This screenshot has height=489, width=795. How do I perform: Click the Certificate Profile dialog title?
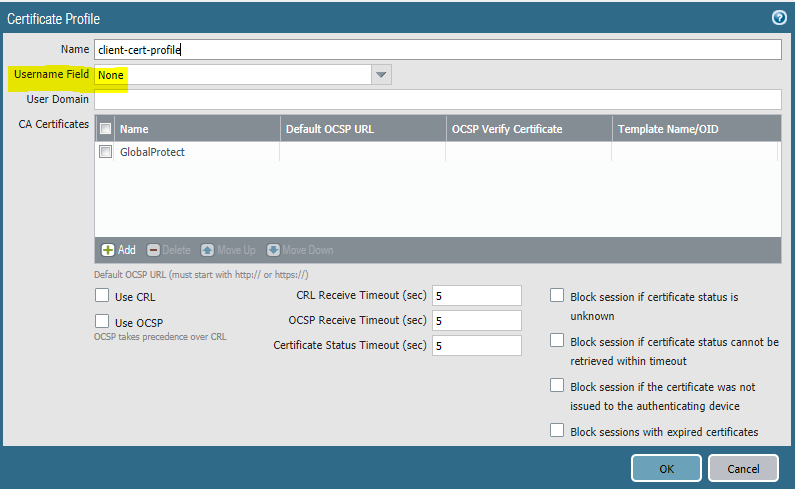(x=53, y=19)
